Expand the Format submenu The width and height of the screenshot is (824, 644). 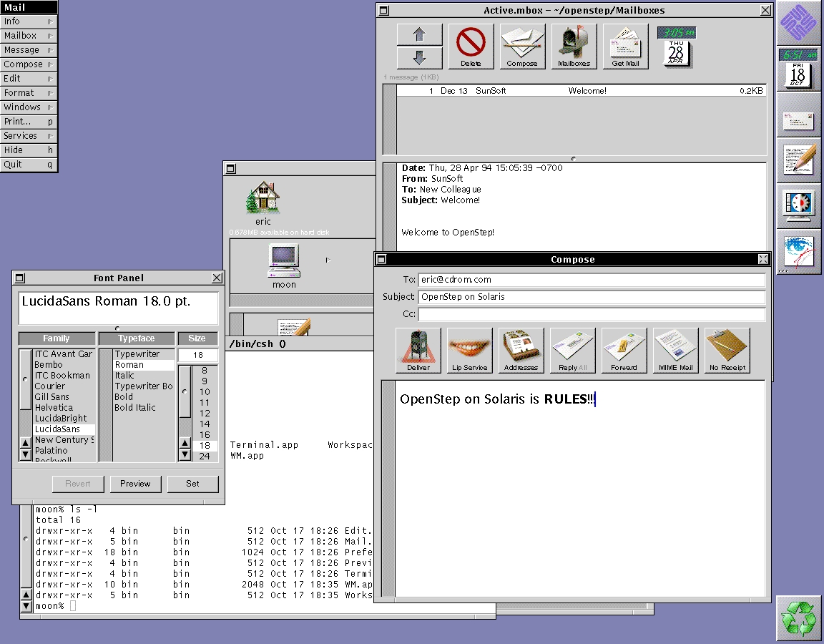click(x=29, y=93)
